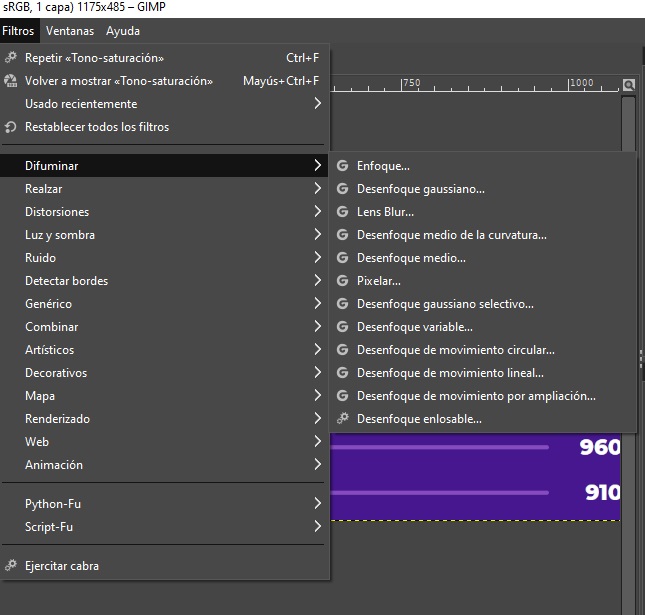Viewport: 645px width, 615px height.
Task: Choose Lens Blur... filter
Action: click(x=483, y=212)
